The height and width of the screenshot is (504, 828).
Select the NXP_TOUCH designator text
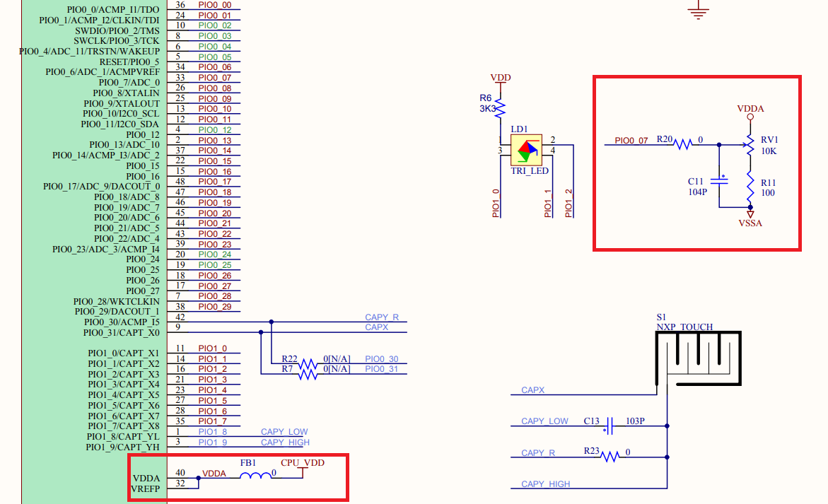point(684,327)
